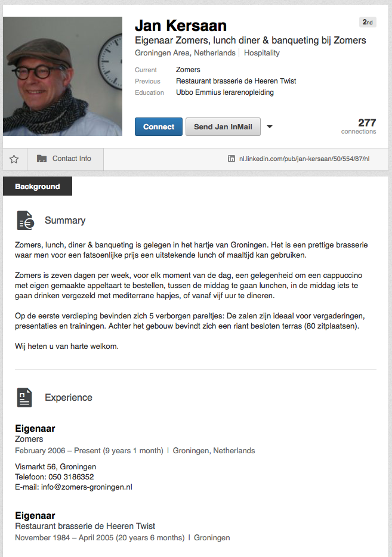Open the nl.linkedin.com public profile URL
The height and width of the screenshot is (557, 392).
(x=304, y=159)
